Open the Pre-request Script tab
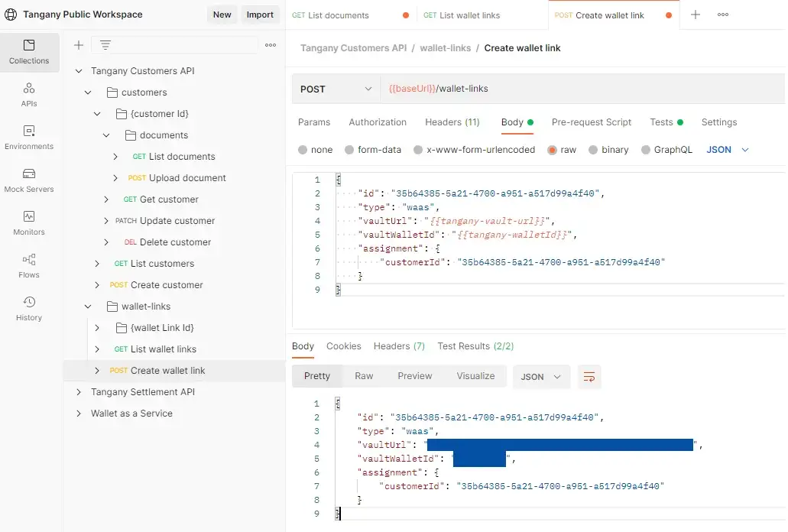The image size is (788, 532). click(x=592, y=122)
